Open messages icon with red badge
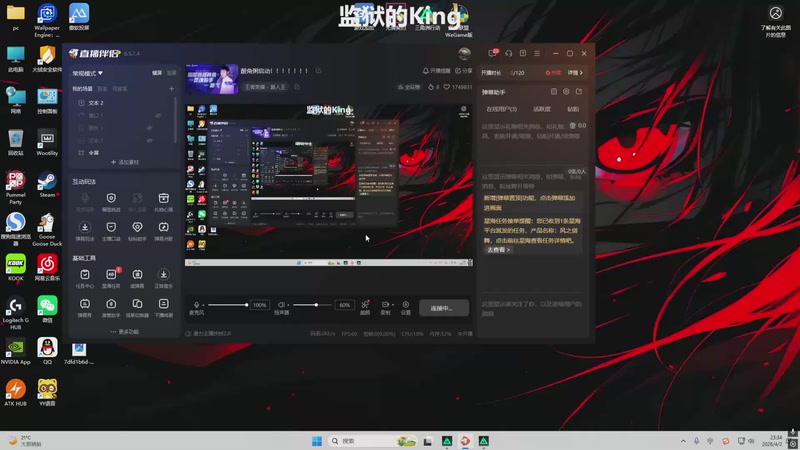 (x=493, y=53)
